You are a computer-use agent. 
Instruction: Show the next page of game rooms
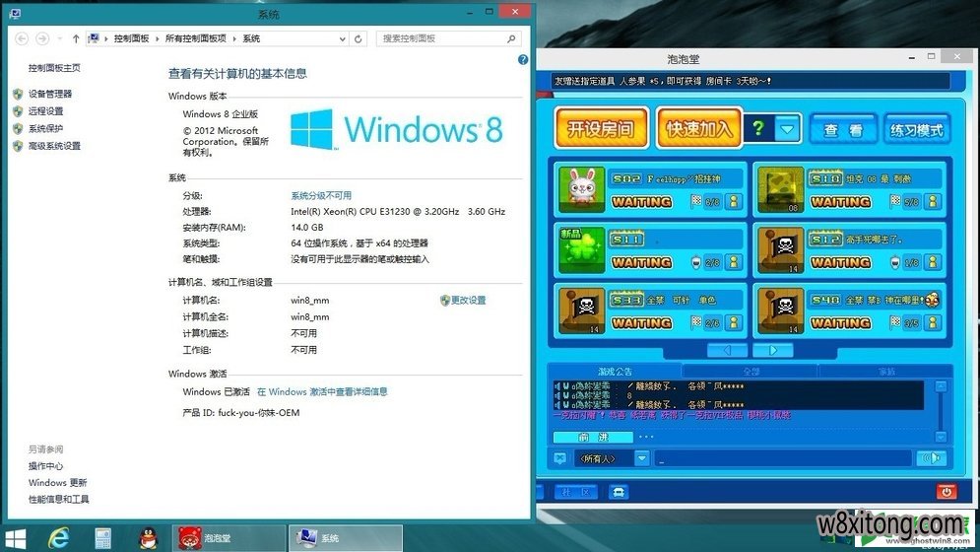pos(773,350)
